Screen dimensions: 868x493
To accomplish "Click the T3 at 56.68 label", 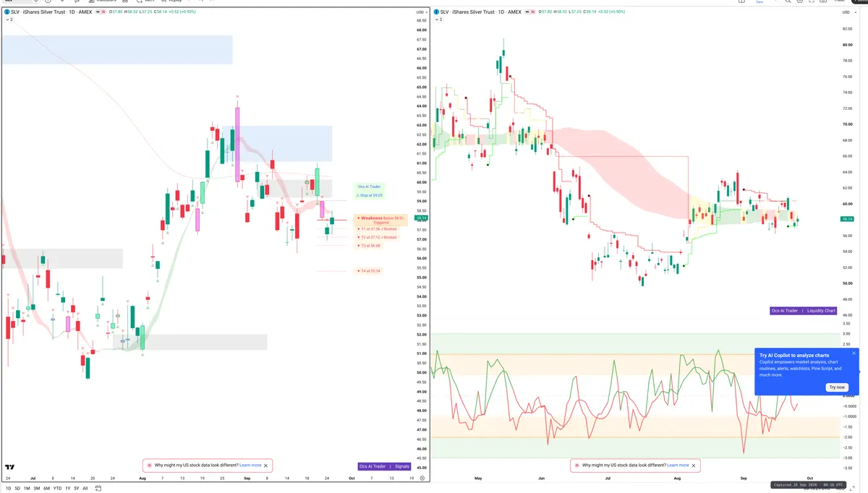I will click(369, 246).
